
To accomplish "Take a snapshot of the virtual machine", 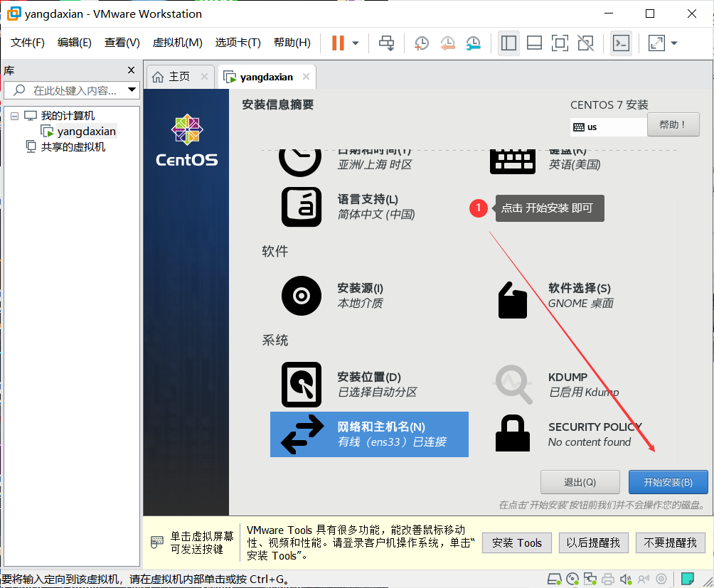I will (422, 43).
